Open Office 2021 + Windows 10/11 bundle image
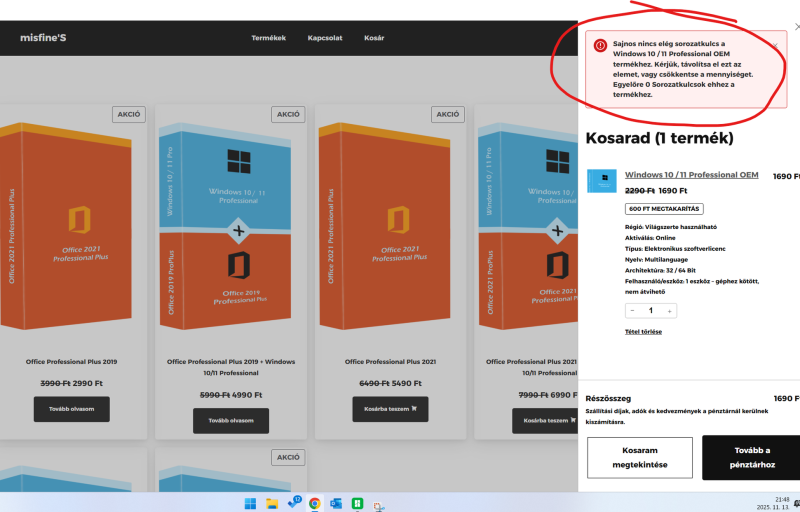 click(x=528, y=226)
